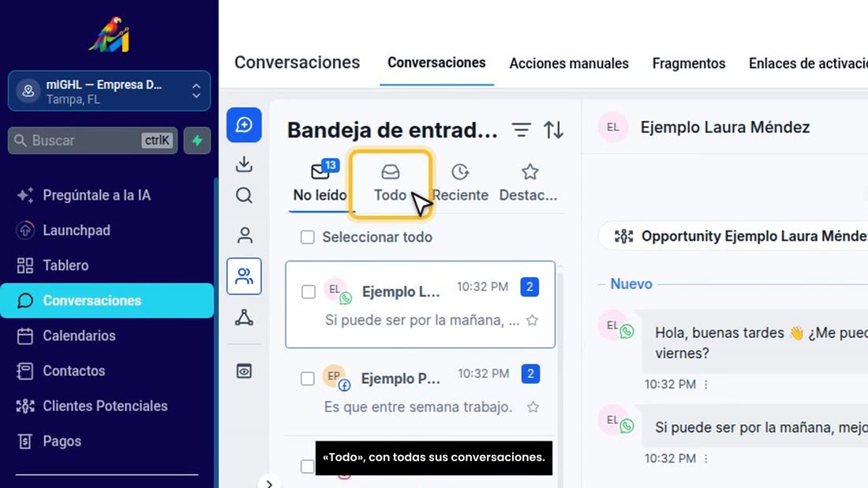Open Clientes Potenciales section
This screenshot has width=868, height=488.
coord(105,406)
